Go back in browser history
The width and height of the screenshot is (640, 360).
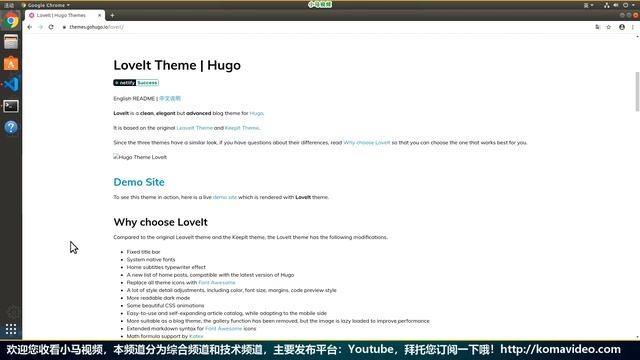(29, 27)
